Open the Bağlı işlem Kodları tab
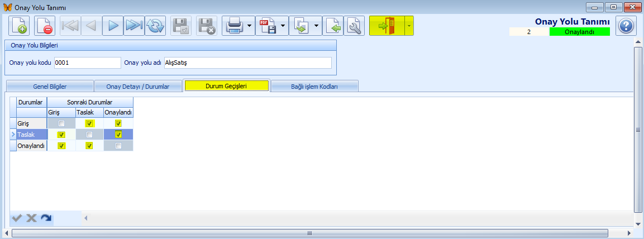Image resolution: width=644 pixels, height=239 pixels. coord(314,87)
